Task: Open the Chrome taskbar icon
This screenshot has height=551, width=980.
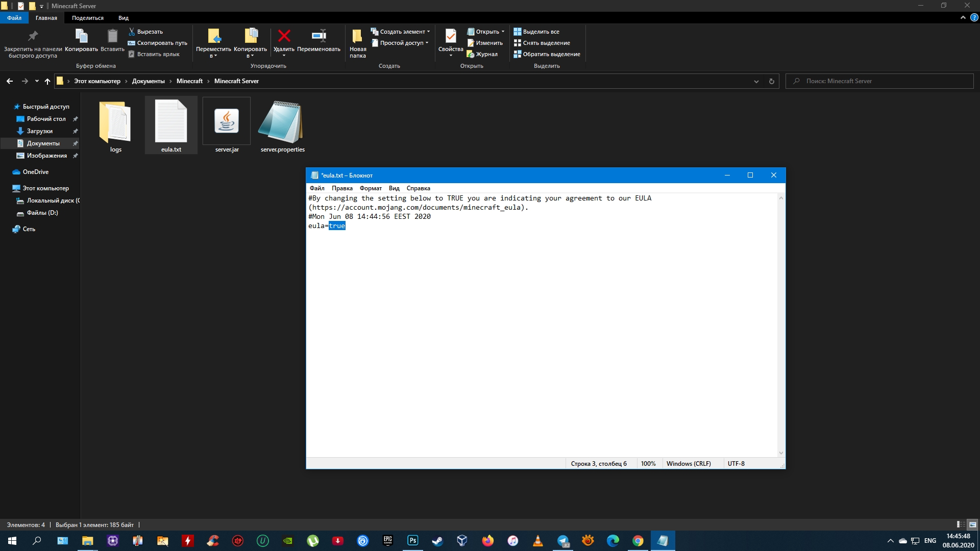Action: (x=638, y=540)
